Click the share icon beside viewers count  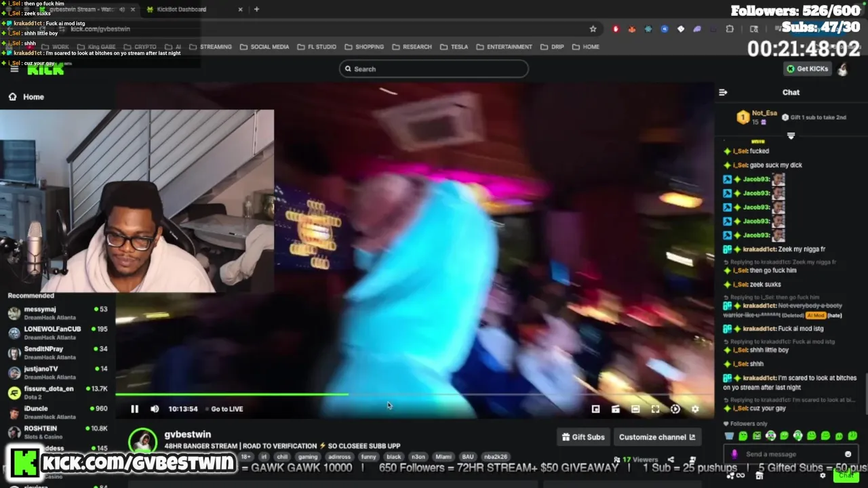[x=671, y=460]
